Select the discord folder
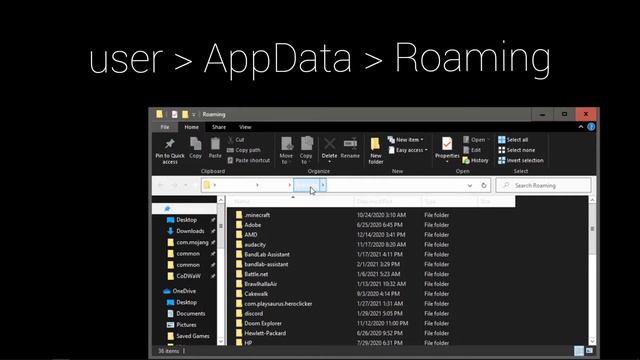The image size is (640, 360). tap(249, 313)
